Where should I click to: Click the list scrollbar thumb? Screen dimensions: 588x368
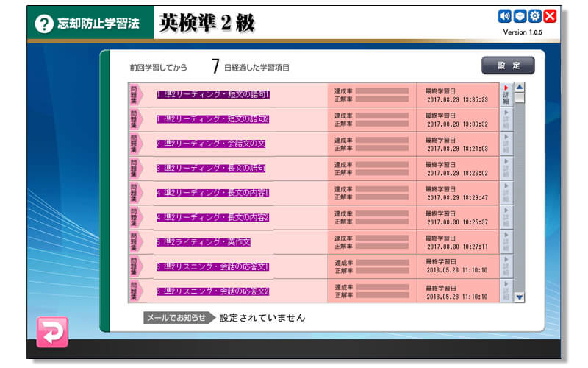(x=520, y=98)
